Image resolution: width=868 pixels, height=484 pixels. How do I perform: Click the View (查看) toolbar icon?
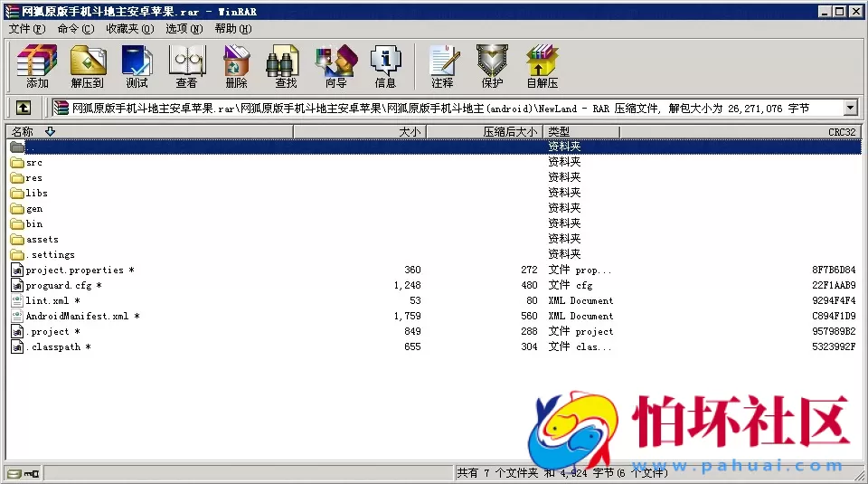186,66
